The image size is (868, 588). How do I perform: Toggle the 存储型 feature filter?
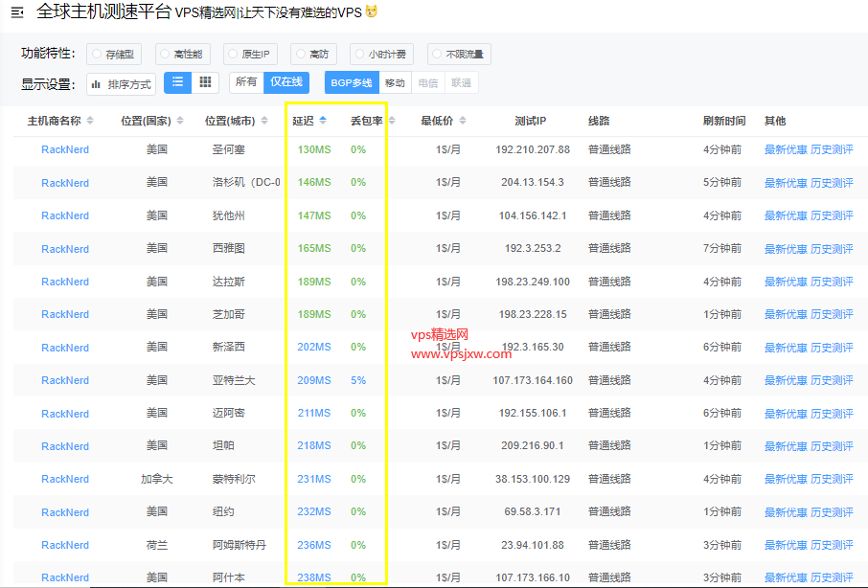point(114,54)
